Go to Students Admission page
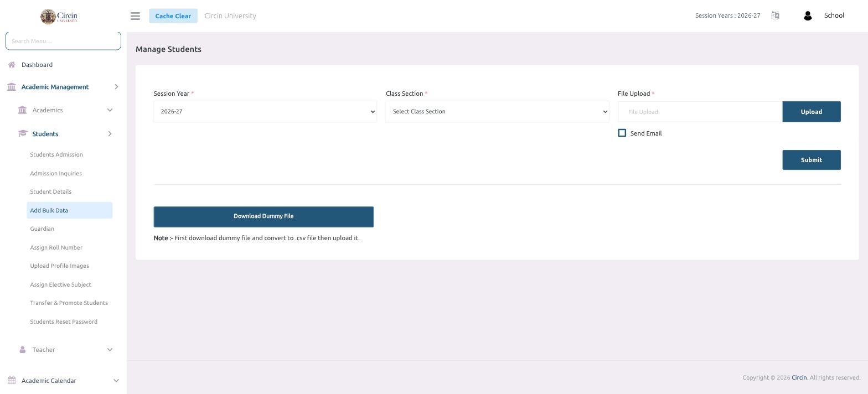The height and width of the screenshot is (394, 868). click(x=56, y=154)
